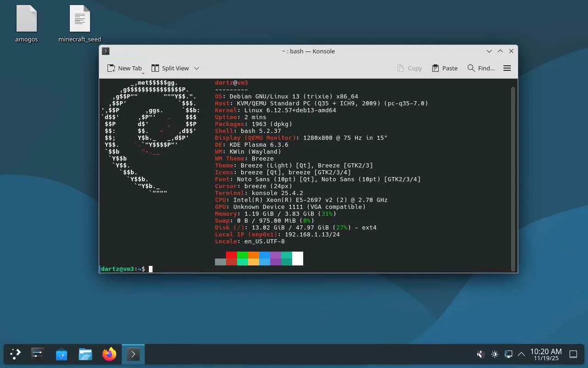
Task: Click the OS: Debian GNU/Linux 13 line
Action: coord(287,97)
